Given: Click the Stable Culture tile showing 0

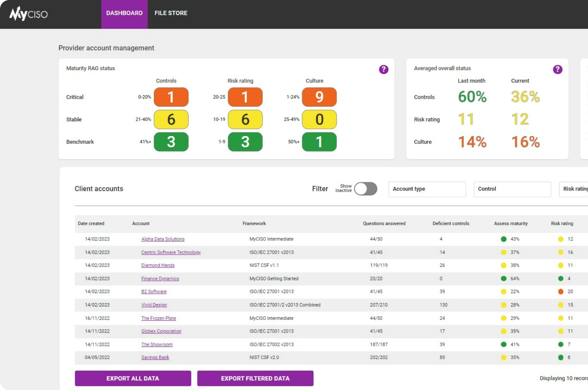Looking at the screenshot, I should [319, 119].
